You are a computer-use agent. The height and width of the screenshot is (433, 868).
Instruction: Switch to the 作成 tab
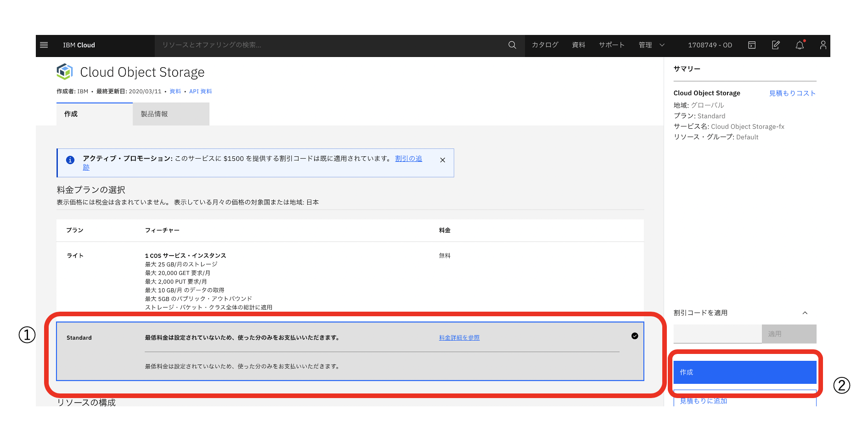tap(95, 114)
